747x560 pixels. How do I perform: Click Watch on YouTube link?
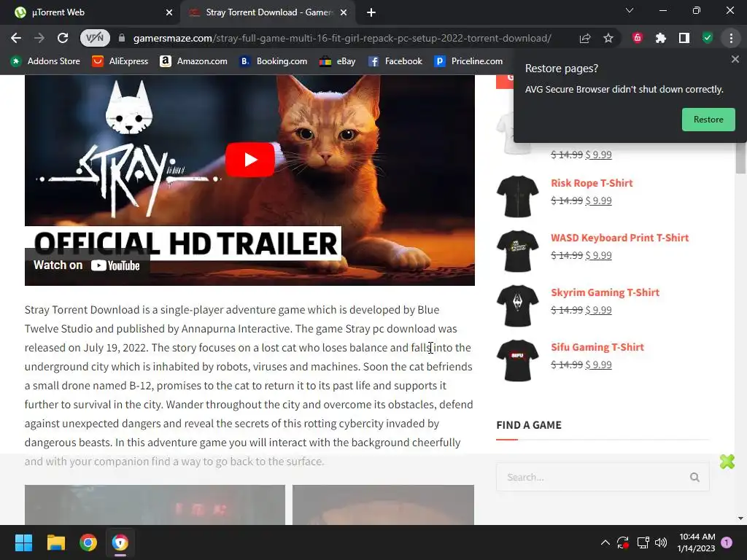pos(87,265)
